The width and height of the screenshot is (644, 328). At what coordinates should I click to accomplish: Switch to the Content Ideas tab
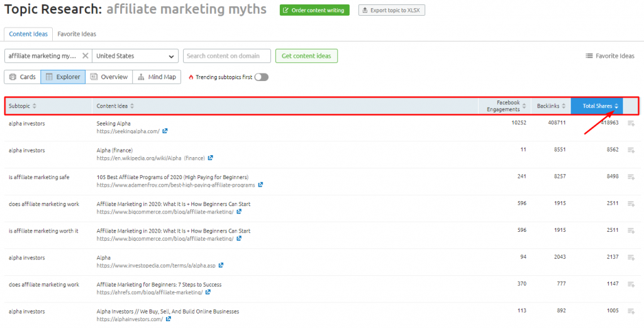(28, 34)
